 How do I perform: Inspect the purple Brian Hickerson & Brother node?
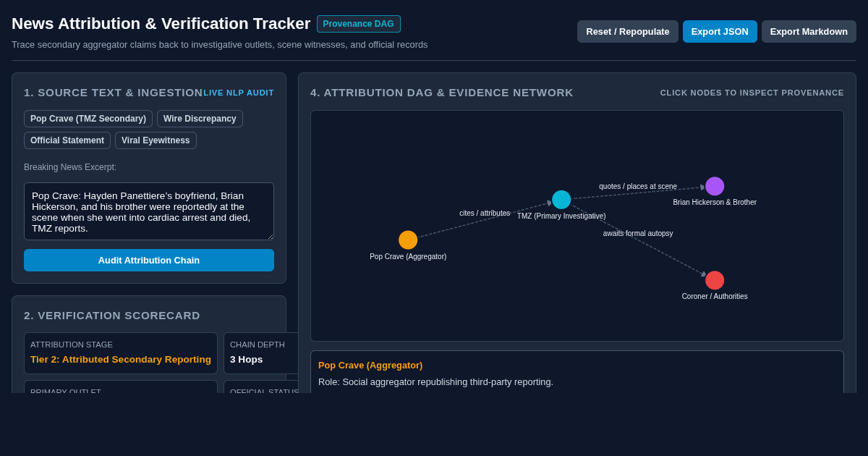click(x=715, y=186)
